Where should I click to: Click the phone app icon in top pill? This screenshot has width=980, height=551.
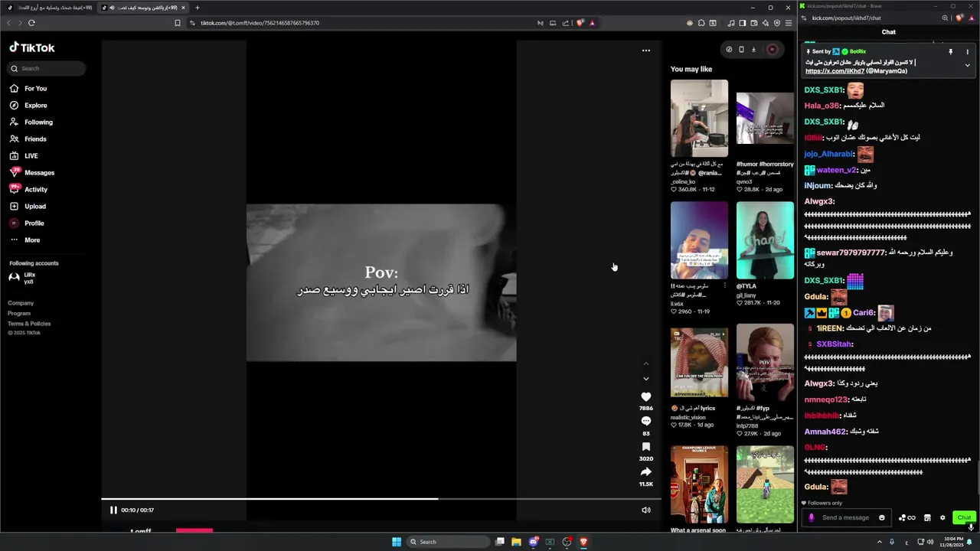coord(741,50)
